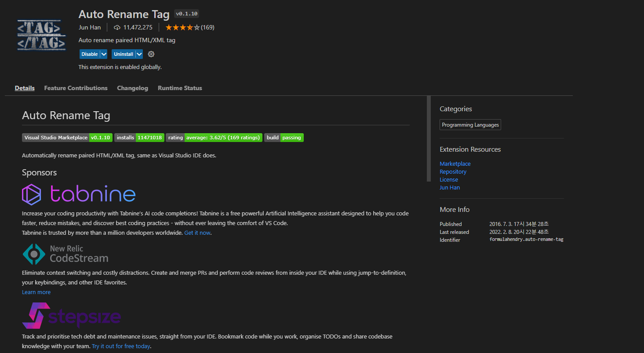The width and height of the screenshot is (644, 353).
Task: Click the installs 11471018 badge
Action: coord(139,138)
